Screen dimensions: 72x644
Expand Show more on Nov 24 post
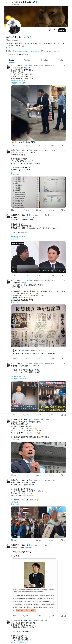[15, 302]
